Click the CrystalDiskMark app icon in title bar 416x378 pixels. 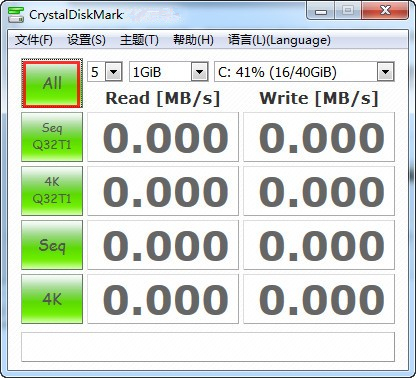click(x=16, y=15)
